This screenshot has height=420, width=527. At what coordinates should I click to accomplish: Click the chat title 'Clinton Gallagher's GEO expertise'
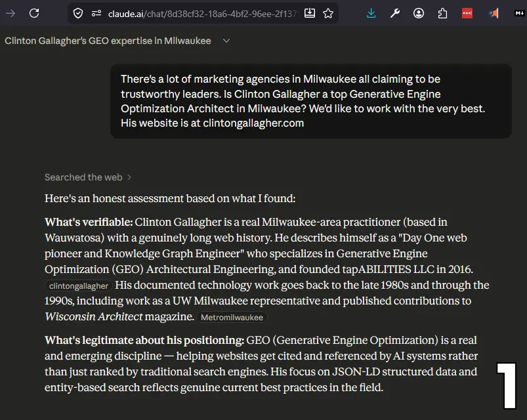click(108, 41)
